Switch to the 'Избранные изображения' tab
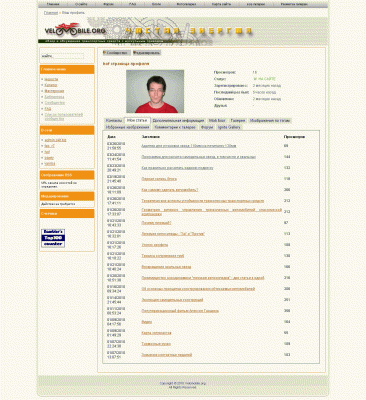This screenshot has width=366, height=400. [127, 127]
